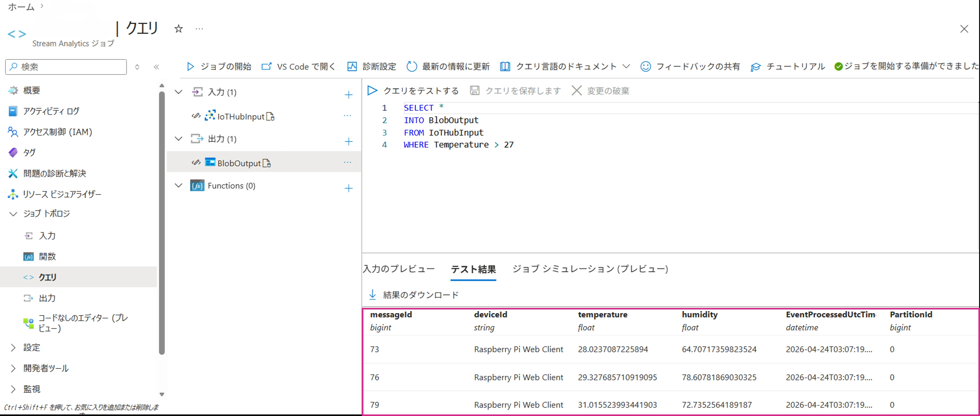Click into the 検索 search field
This screenshot has height=416, width=980.
tap(66, 67)
